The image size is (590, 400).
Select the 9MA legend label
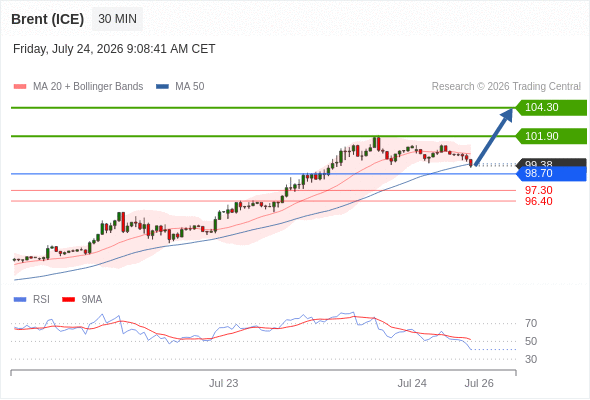92,300
